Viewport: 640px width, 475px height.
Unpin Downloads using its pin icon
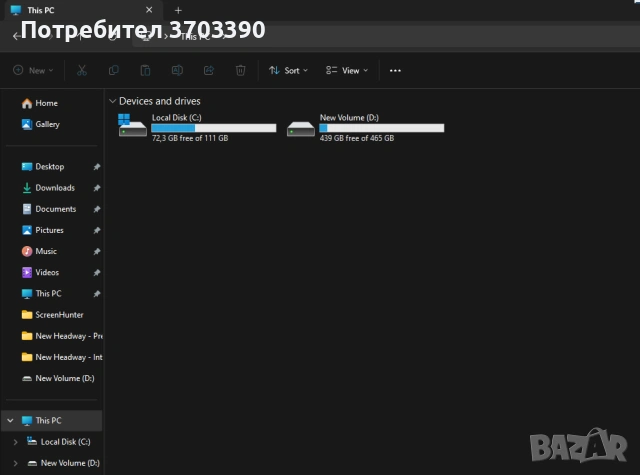(x=97, y=188)
